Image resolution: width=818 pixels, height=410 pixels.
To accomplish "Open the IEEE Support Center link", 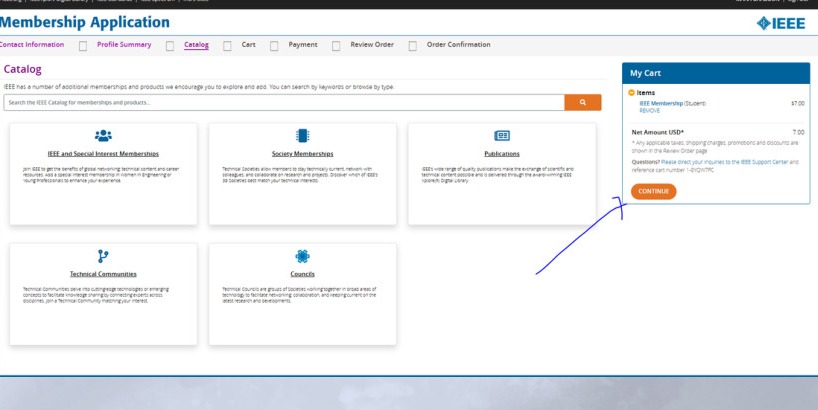I will (x=725, y=162).
